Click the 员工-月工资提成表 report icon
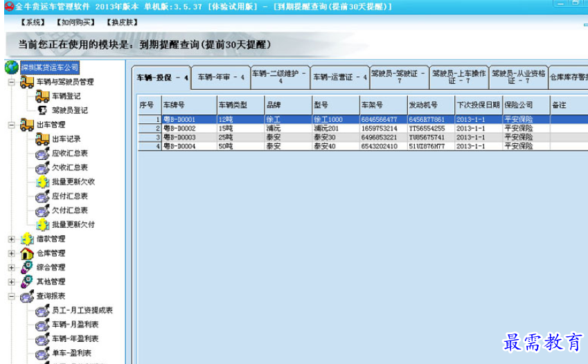 click(x=42, y=311)
